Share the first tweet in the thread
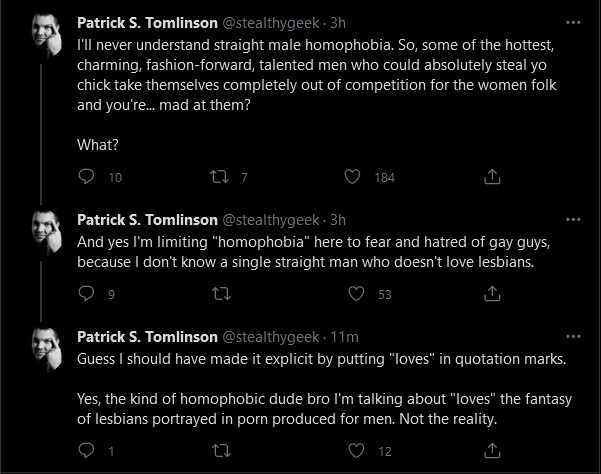 click(x=492, y=177)
